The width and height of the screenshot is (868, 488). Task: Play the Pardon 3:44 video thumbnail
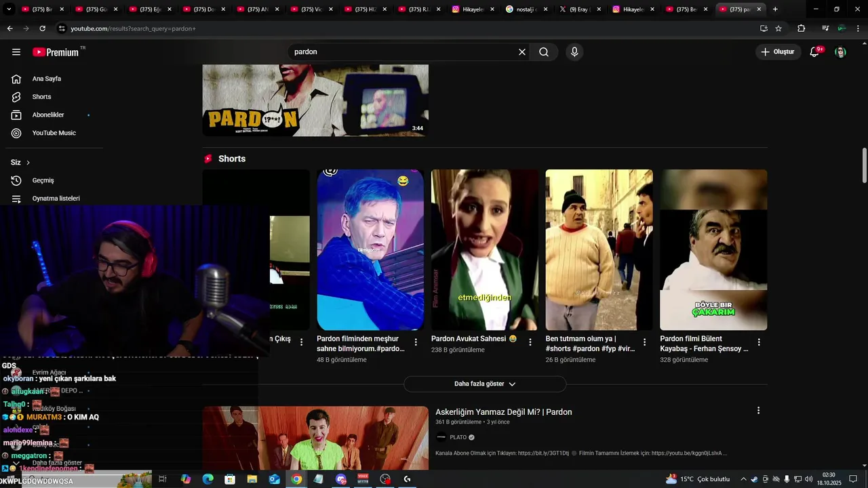tap(315, 100)
